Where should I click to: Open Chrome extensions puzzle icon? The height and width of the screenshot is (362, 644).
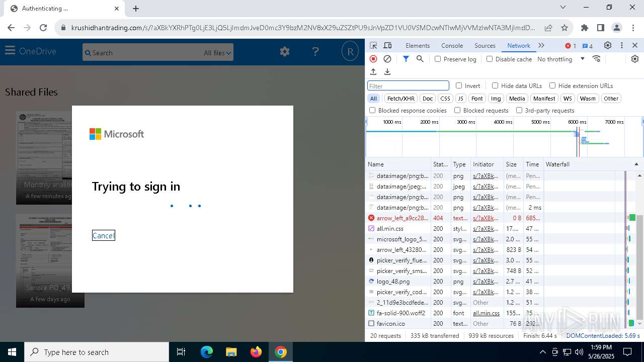click(585, 28)
